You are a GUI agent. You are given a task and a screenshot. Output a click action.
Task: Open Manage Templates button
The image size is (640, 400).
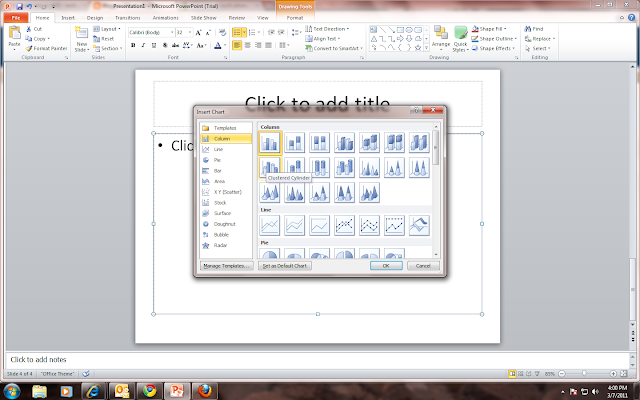227,266
